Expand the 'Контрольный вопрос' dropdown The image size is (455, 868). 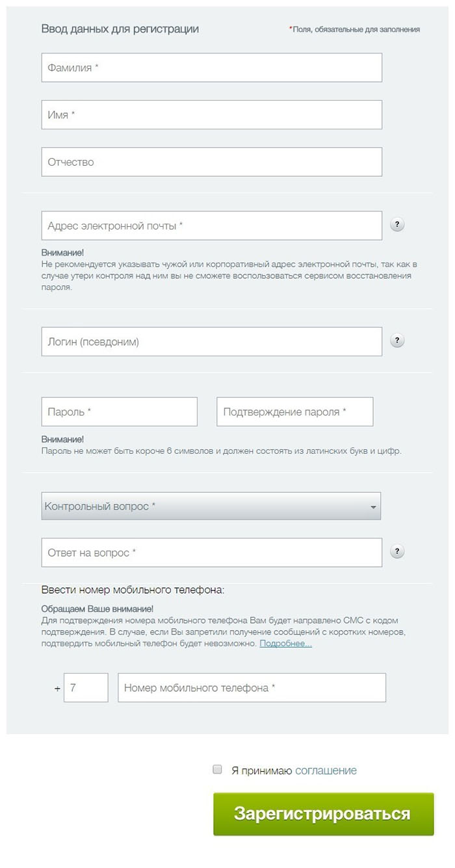211,506
